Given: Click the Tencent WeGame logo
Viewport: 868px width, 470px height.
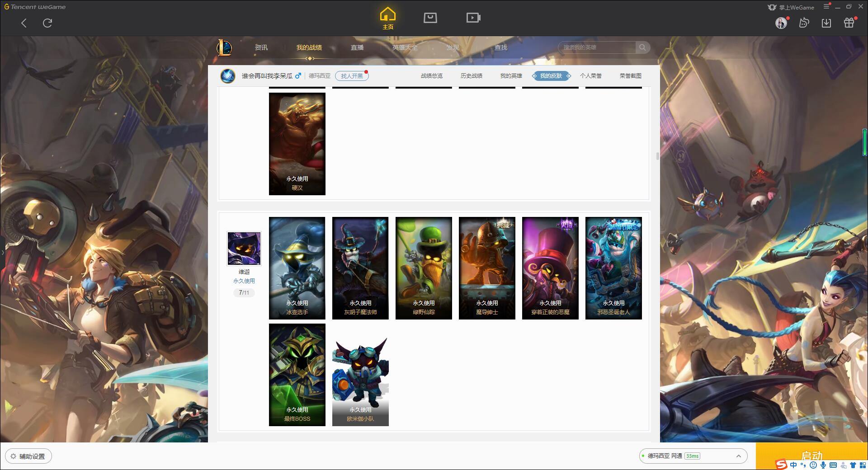Looking at the screenshot, I should click(35, 7).
